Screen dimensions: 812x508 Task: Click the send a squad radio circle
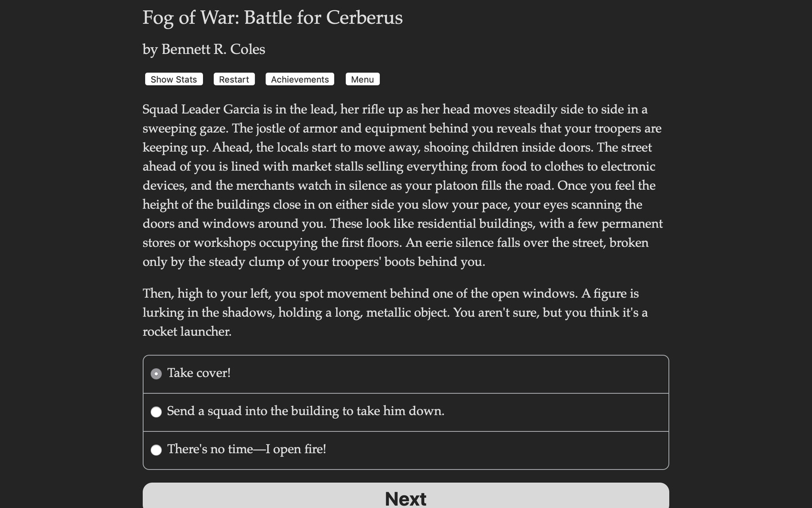[x=156, y=412]
